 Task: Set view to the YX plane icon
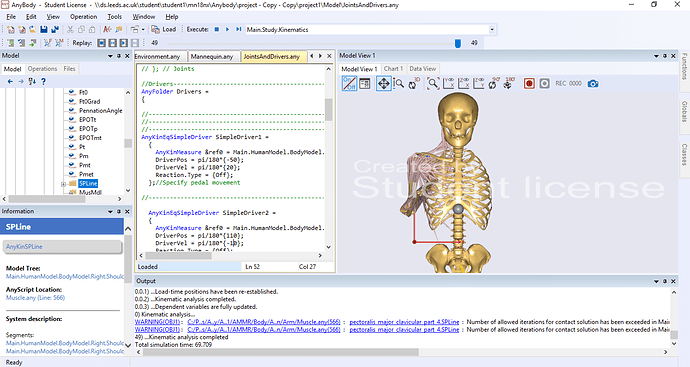[449, 84]
